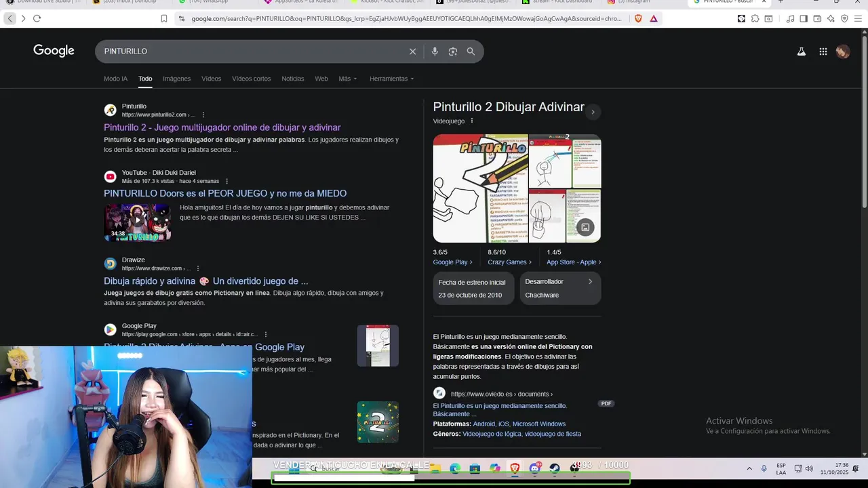Screen dimensions: 868x488
Task: Switch to Imágenes tab
Action: click(x=176, y=79)
